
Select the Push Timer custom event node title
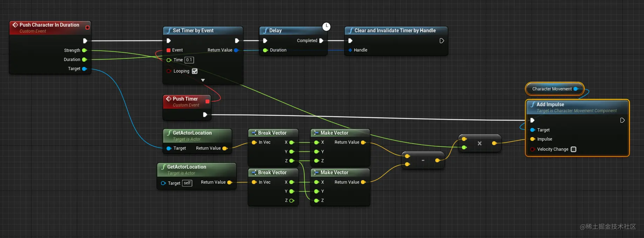point(185,99)
